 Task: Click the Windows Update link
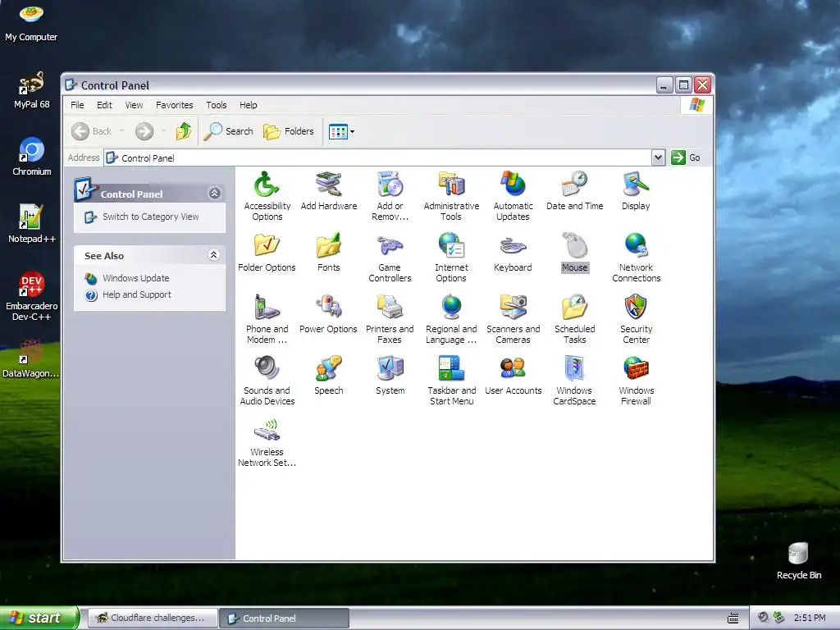[x=136, y=278]
